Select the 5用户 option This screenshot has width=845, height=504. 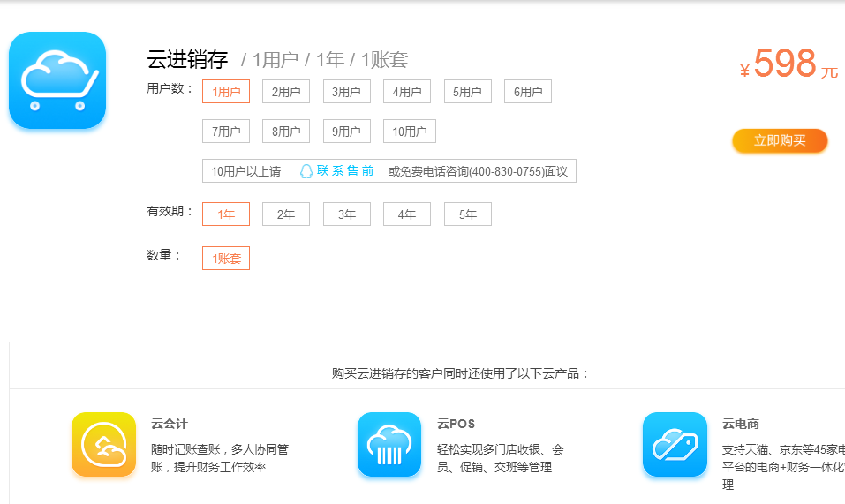pos(468,92)
